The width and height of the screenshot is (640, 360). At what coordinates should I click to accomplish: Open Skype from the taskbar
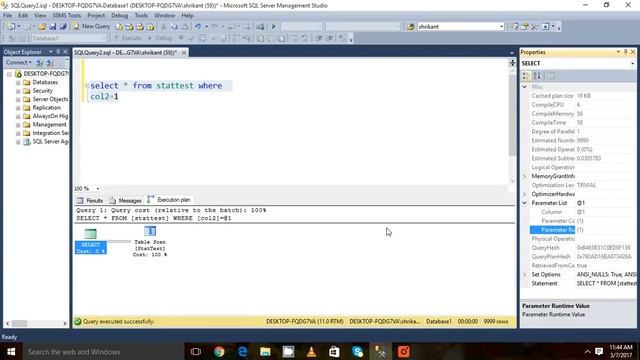(x=358, y=351)
